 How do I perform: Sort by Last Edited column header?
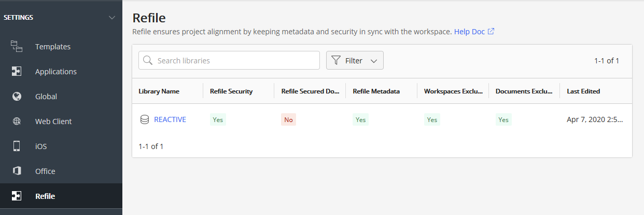[583, 91]
